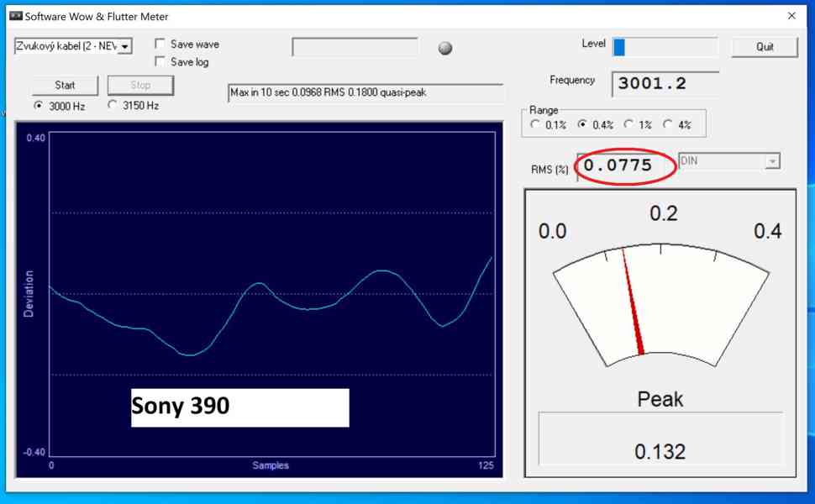The height and width of the screenshot is (504, 815).
Task: Expand the DIN weighting dropdown
Action: (771, 161)
